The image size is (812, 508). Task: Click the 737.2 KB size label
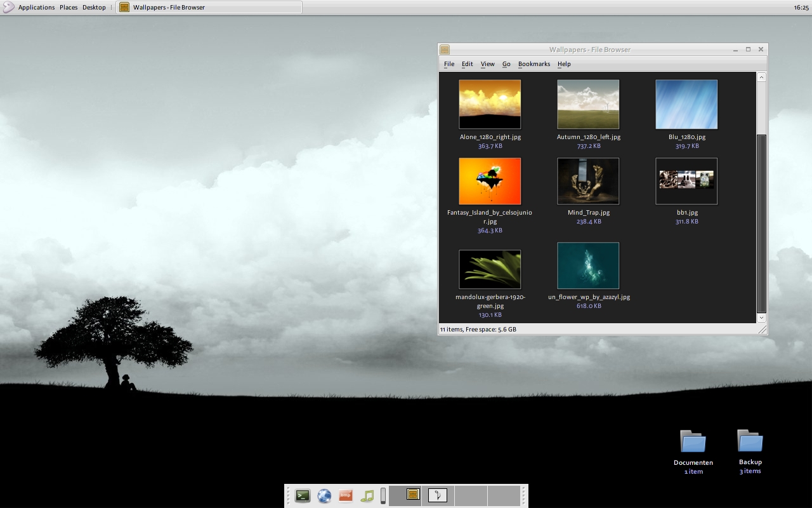589,146
